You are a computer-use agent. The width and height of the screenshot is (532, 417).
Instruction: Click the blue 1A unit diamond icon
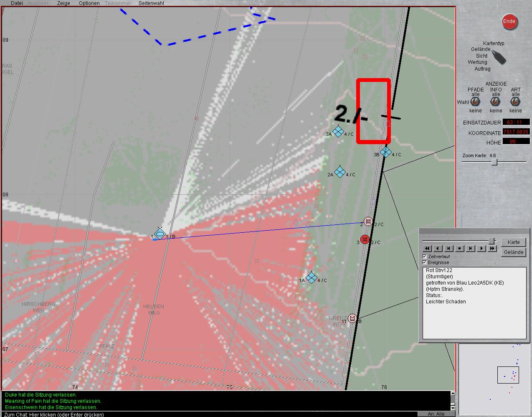coord(311,277)
